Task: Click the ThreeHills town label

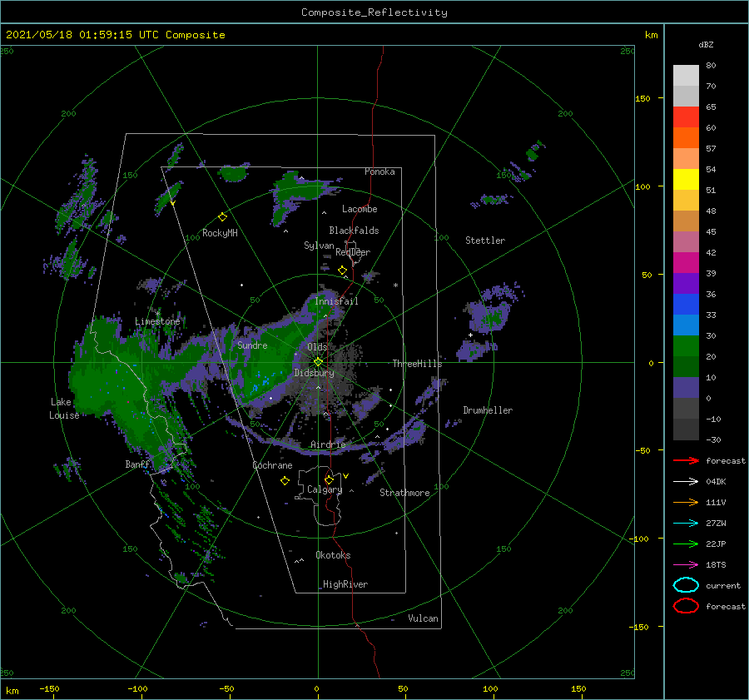Action: point(417,364)
